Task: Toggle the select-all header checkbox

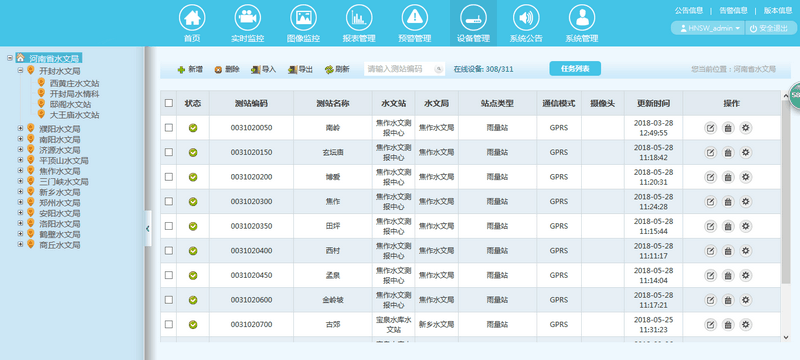Action: click(x=169, y=103)
